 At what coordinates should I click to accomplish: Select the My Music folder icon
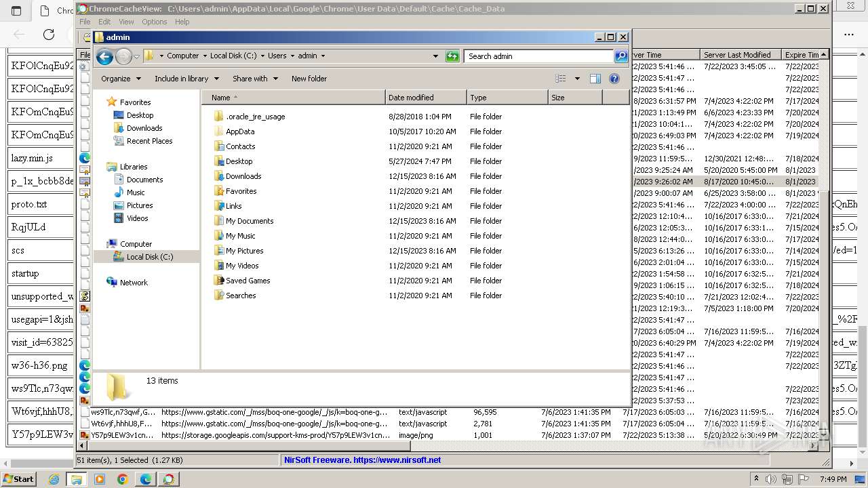pos(218,236)
